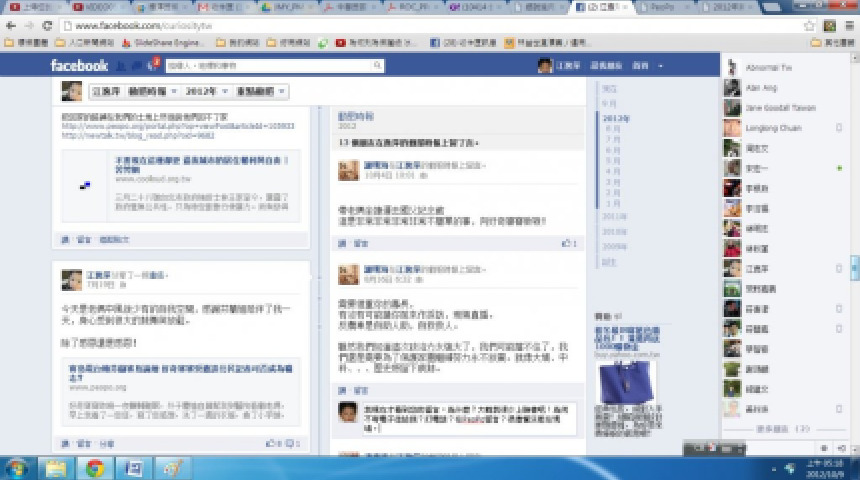Open the 重點動態 highlights dropdown

pos(262,92)
